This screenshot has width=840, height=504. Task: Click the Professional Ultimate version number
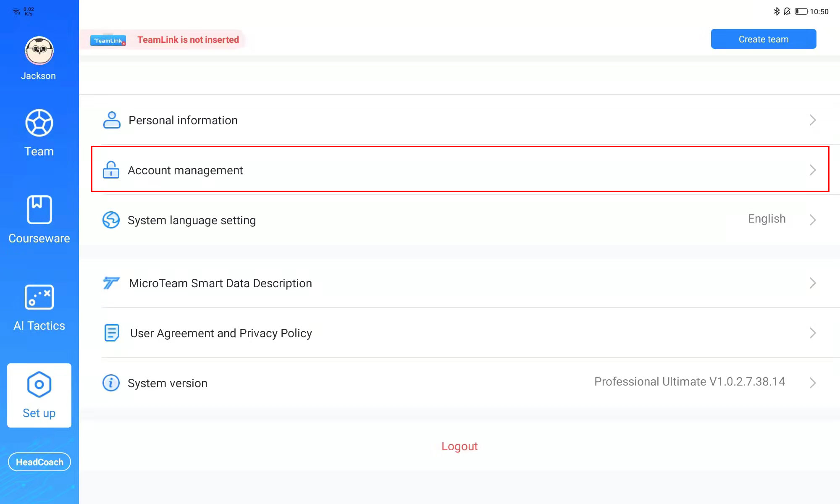pyautogui.click(x=690, y=381)
